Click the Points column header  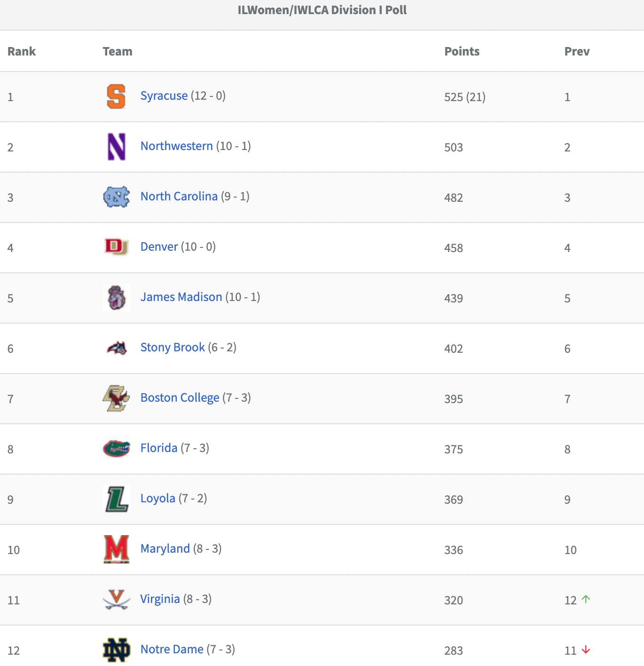[x=462, y=51]
